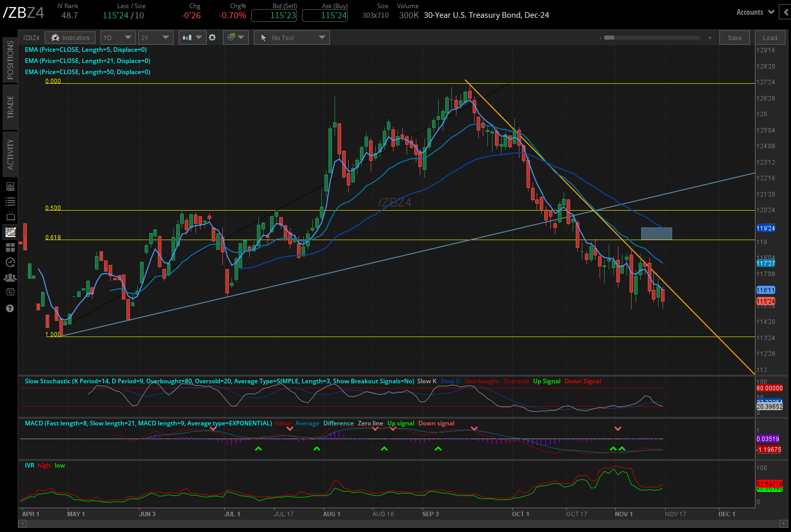
Task: Click the Save button
Action: pyautogui.click(x=734, y=38)
